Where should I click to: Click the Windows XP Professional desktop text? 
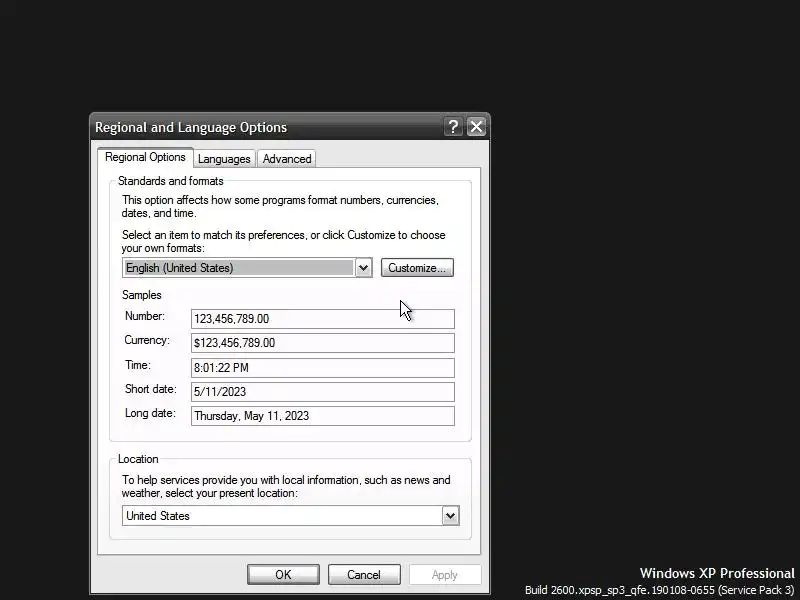(717, 573)
